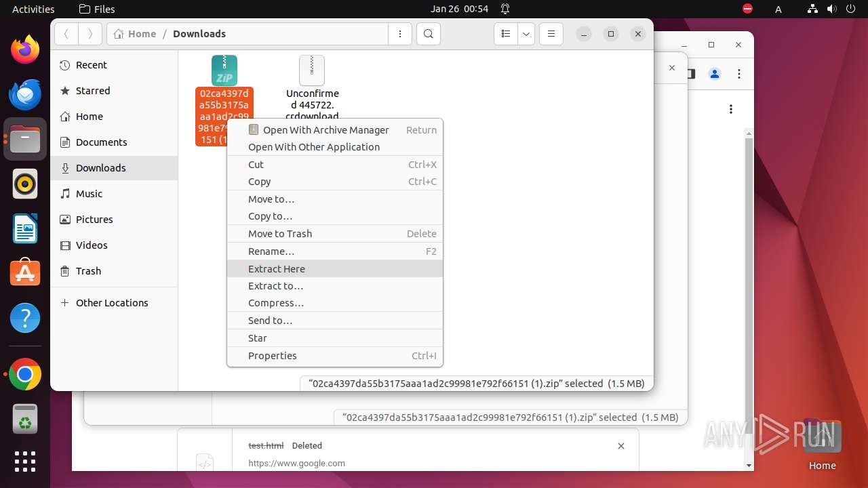Open the Activities overview
868x488 pixels.
click(x=33, y=9)
